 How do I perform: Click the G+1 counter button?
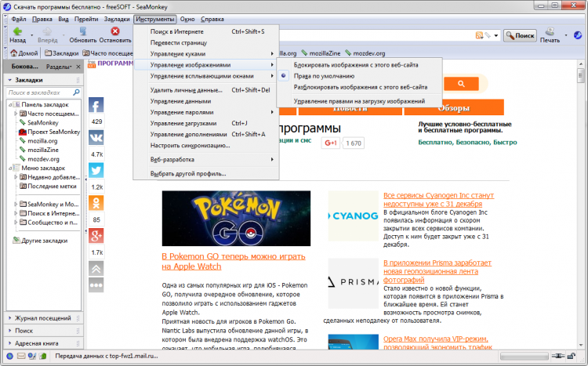click(330, 143)
